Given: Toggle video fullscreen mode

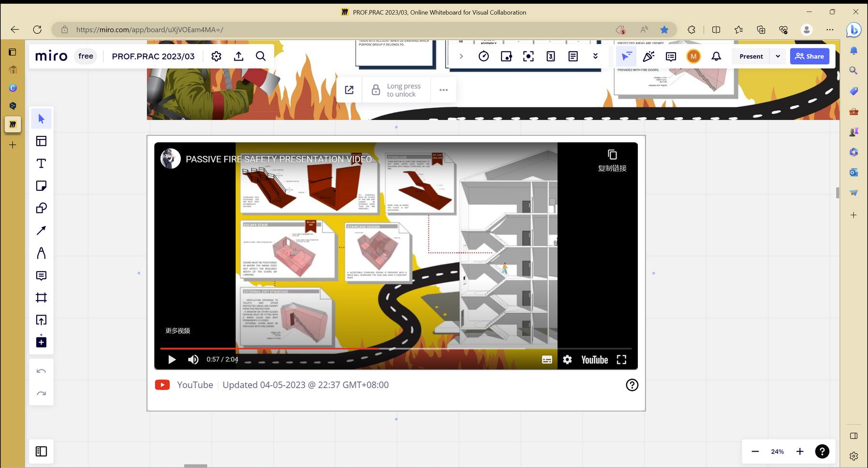Looking at the screenshot, I should point(621,360).
